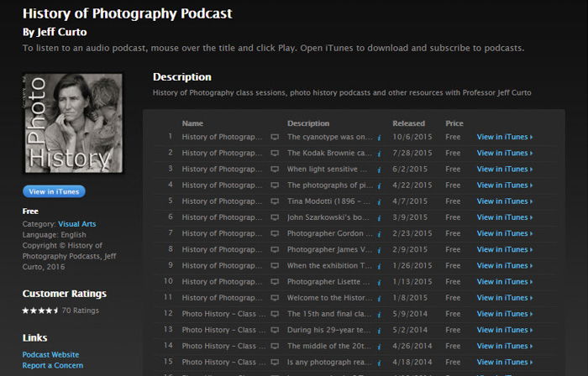
Task: View episode 1 in iTunes
Action: (505, 137)
